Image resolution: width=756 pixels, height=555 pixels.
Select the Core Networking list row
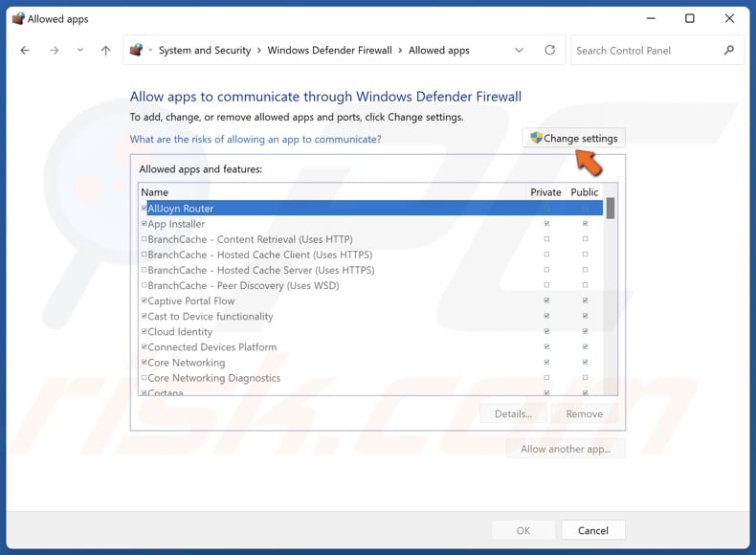point(187,363)
